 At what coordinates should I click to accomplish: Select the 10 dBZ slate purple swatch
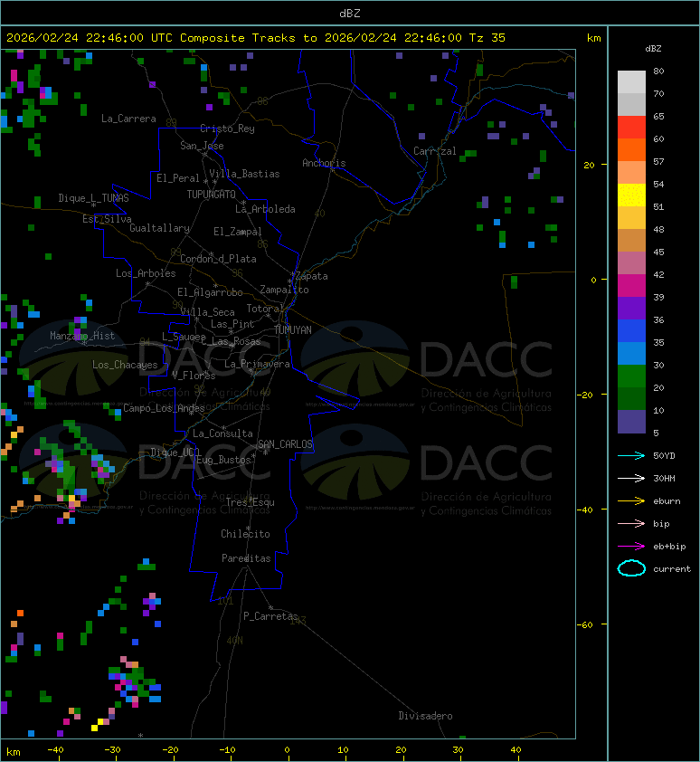[631, 421]
